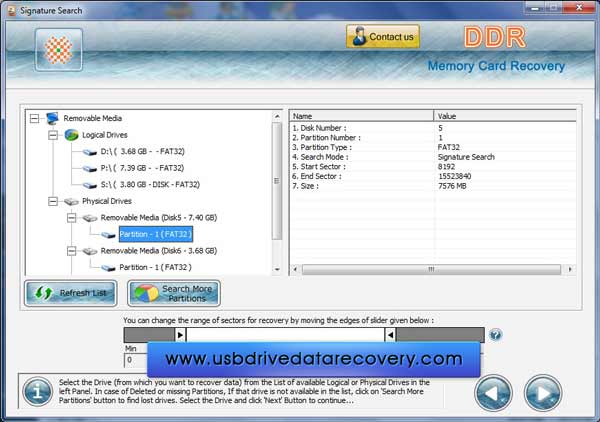Select drive P:\ (7.39 GB - FAT32)
The image size is (600, 422).
click(x=142, y=168)
